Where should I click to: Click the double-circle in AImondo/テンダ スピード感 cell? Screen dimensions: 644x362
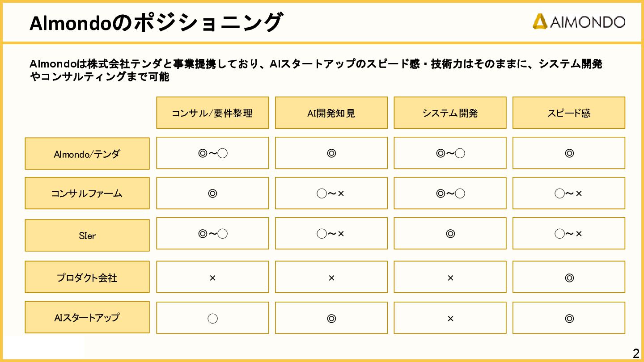point(569,153)
